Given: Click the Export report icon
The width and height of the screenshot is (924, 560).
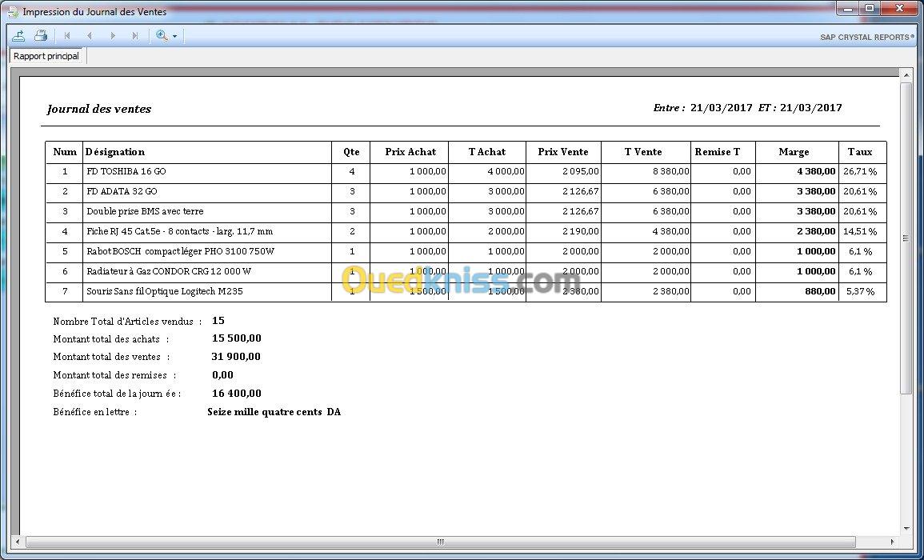Looking at the screenshot, I should (18, 36).
